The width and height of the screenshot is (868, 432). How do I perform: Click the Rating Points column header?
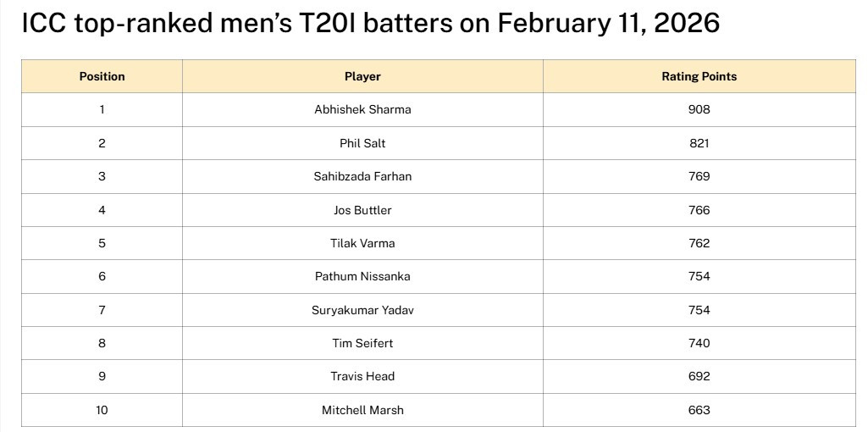tap(699, 76)
